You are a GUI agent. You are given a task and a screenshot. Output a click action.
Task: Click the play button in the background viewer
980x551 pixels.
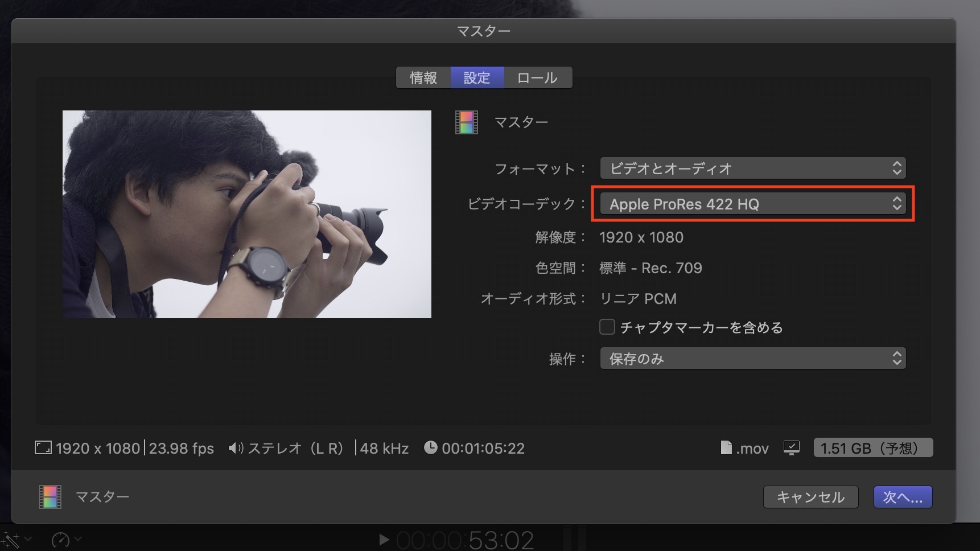coord(384,540)
